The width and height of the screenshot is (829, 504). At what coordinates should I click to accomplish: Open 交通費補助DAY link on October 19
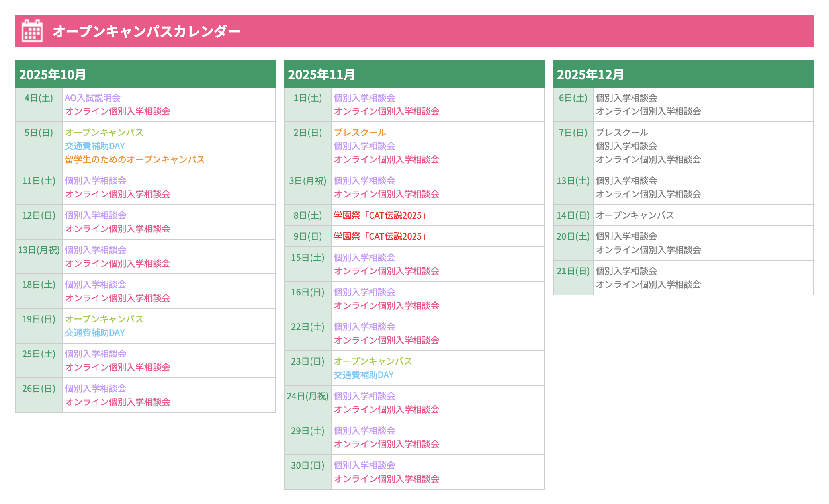95,333
